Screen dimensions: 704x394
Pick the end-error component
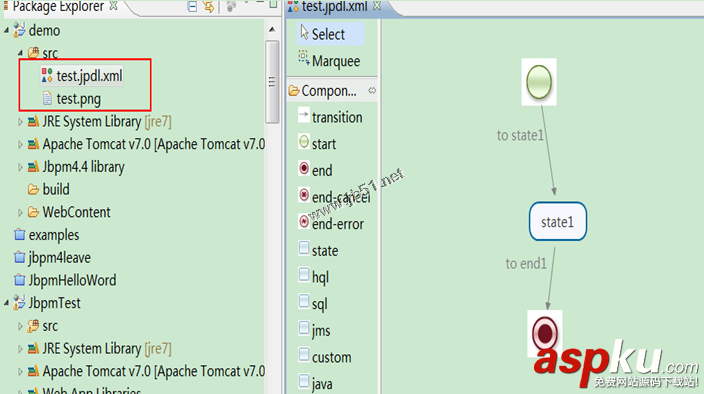331,223
